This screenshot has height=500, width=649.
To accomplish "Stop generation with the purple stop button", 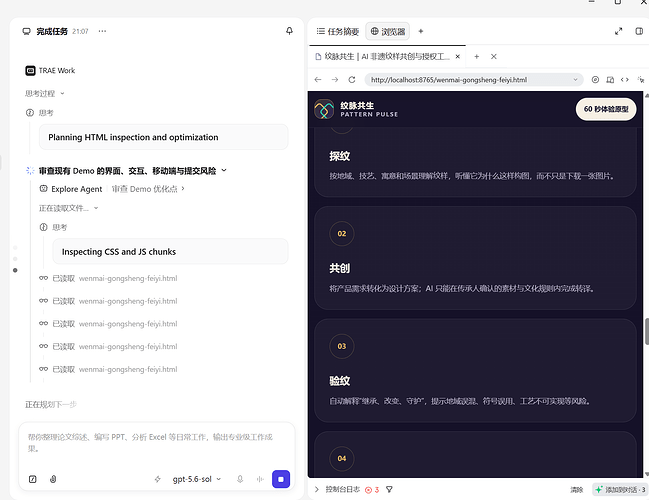I will [x=281, y=479].
